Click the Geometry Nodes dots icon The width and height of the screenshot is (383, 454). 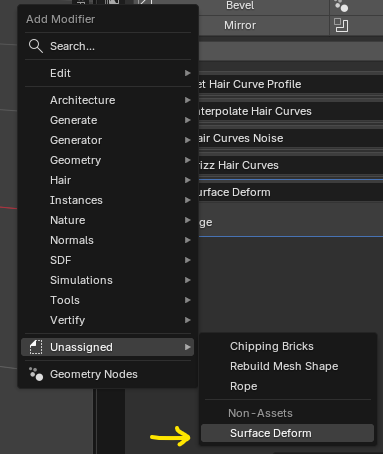[36, 374]
